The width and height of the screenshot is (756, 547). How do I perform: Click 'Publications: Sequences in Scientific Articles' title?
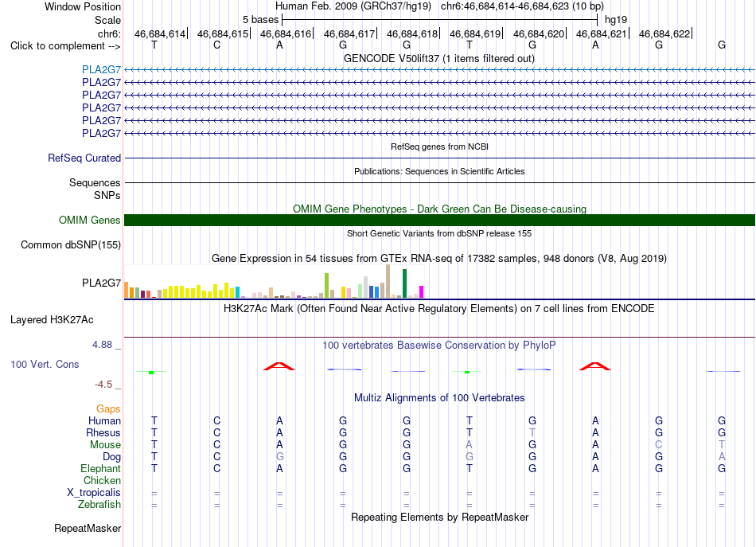[439, 171]
